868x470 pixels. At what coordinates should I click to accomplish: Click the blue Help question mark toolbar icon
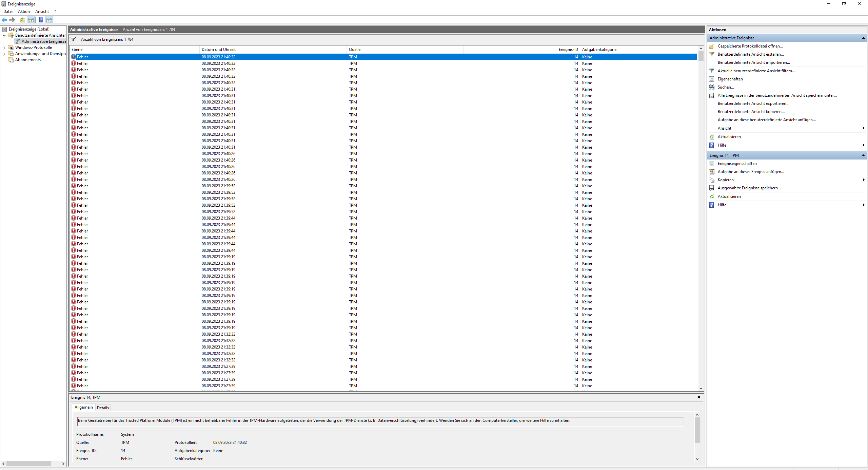coord(41,20)
